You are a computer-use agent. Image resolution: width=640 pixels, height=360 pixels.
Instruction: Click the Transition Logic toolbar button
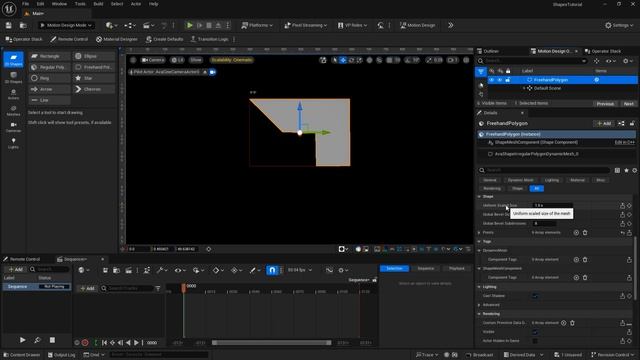209,39
